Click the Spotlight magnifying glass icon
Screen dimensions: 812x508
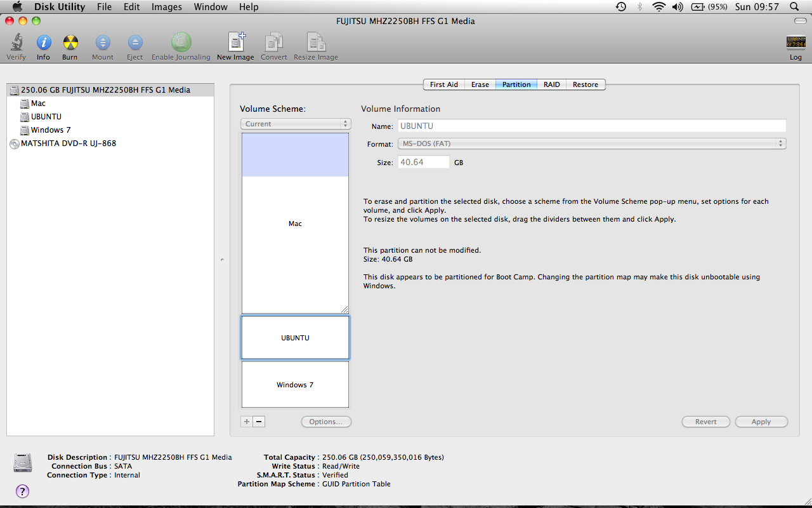point(794,7)
